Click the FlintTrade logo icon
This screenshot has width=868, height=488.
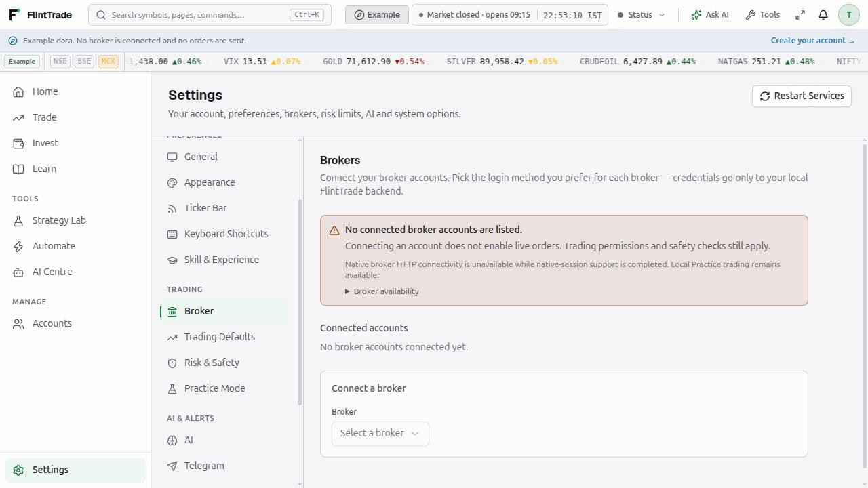click(14, 15)
